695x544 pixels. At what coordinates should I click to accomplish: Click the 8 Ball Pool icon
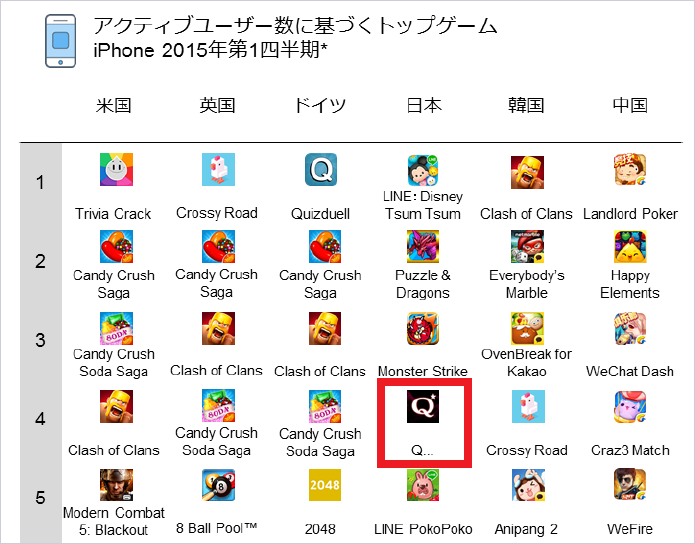pyautogui.click(x=218, y=485)
